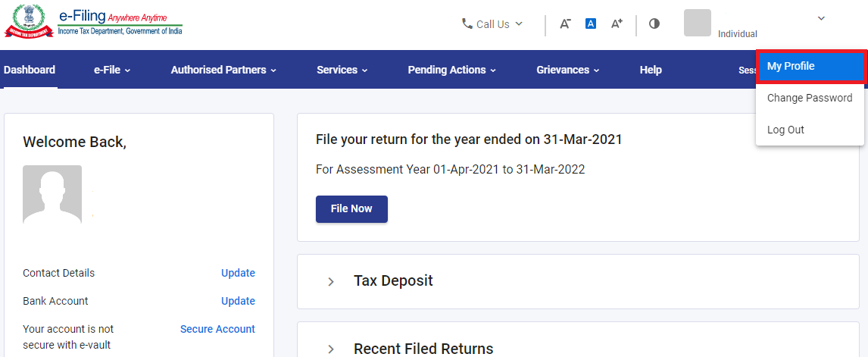Click the File Now button
868x357 pixels.
pos(351,209)
